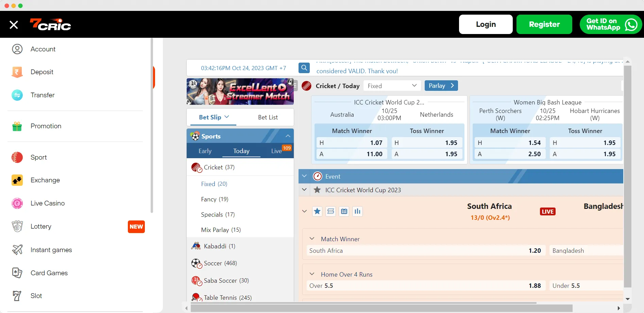Collapse the Home Over 4 Runs market
This screenshot has width=644, height=313.
tap(312, 274)
